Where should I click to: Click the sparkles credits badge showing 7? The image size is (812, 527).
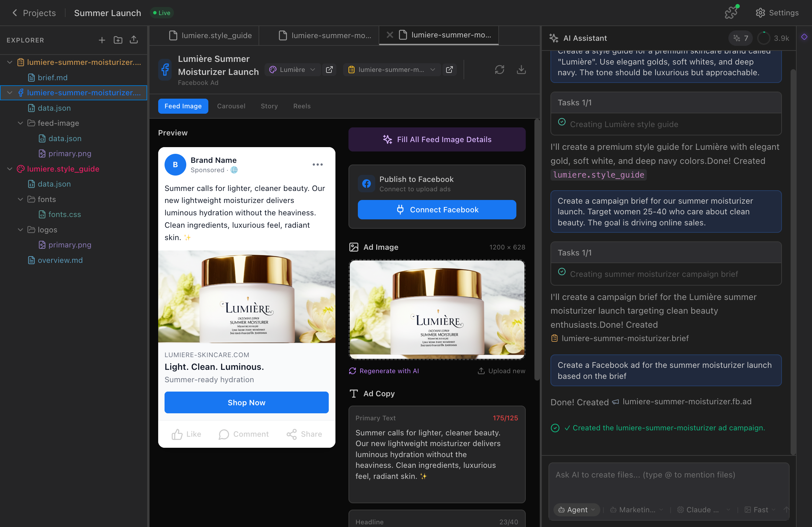tap(740, 38)
